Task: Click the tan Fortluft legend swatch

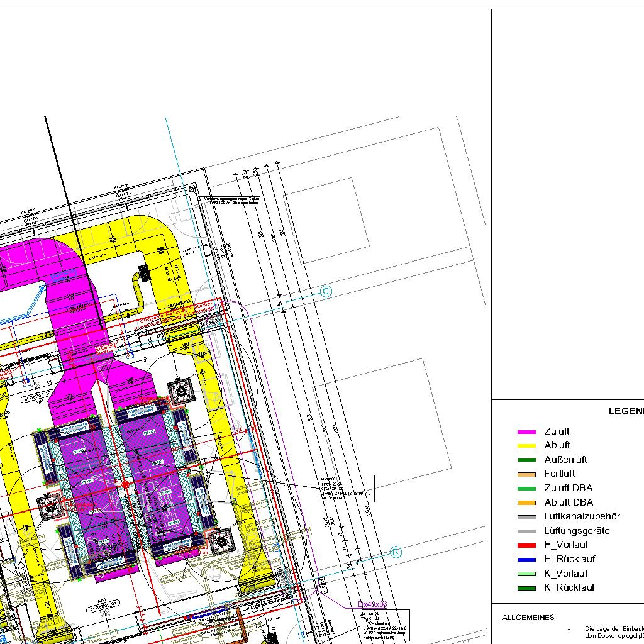Action: tap(526, 474)
